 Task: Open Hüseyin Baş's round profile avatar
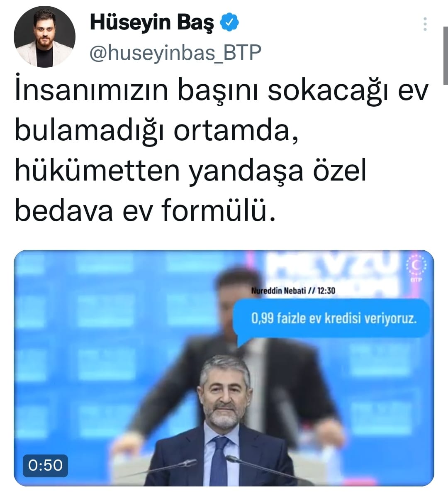[44, 37]
